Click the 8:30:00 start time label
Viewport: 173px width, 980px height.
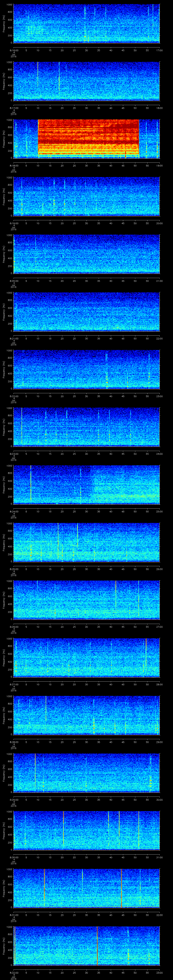(x=14, y=858)
